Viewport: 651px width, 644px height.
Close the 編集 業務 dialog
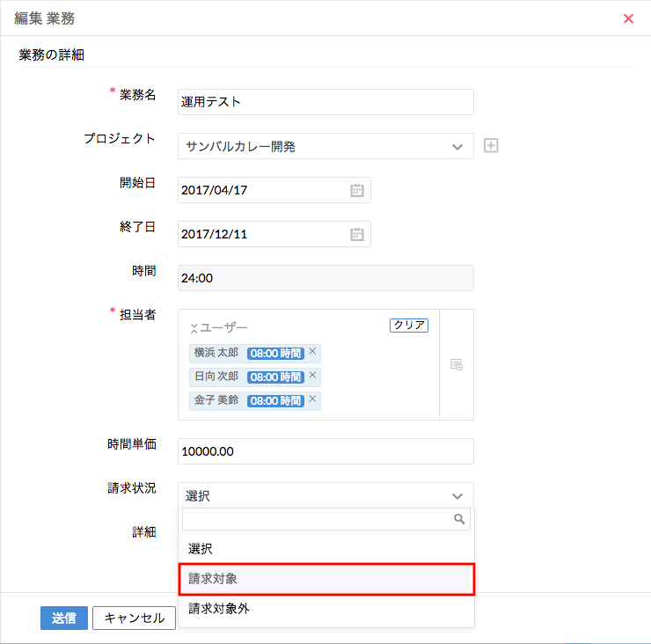coord(628,18)
